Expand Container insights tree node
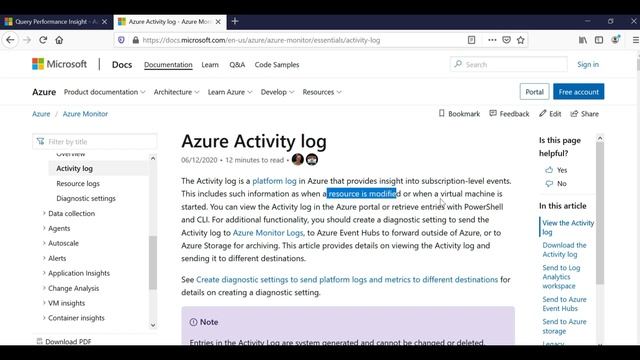640x360 pixels. (44, 318)
